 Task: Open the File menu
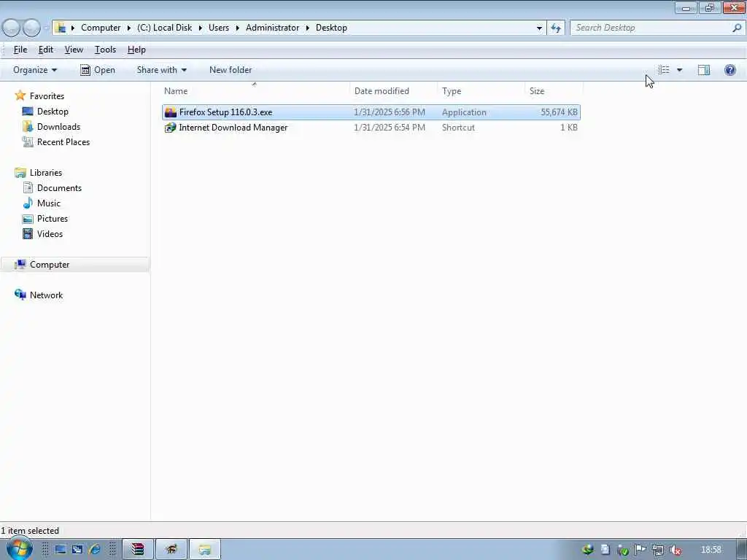20,50
